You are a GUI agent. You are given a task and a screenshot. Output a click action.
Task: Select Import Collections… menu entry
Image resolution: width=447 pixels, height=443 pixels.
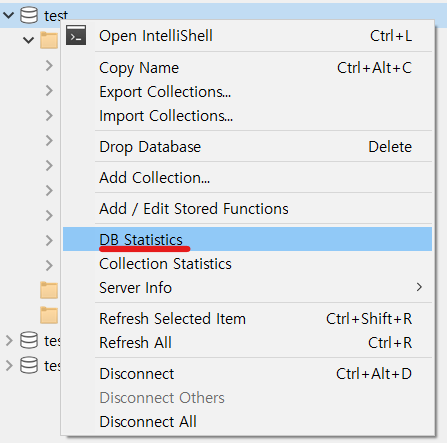(247, 116)
